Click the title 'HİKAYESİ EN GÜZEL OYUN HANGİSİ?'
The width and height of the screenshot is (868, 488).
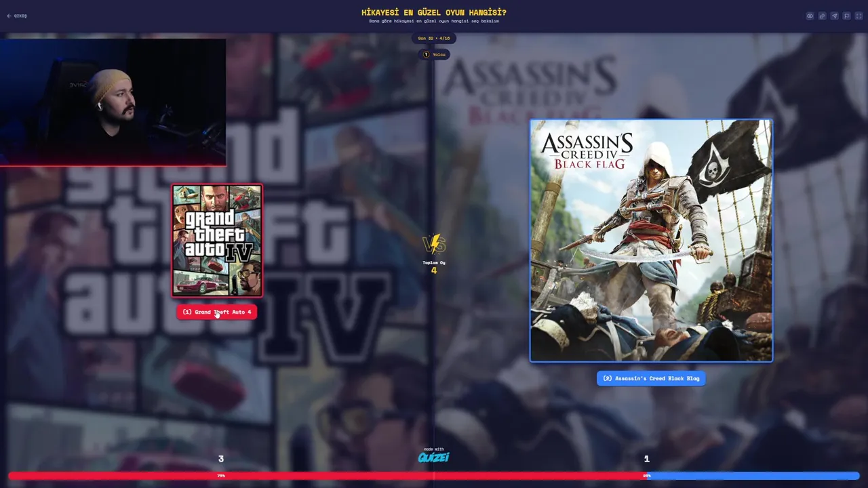coord(434,12)
